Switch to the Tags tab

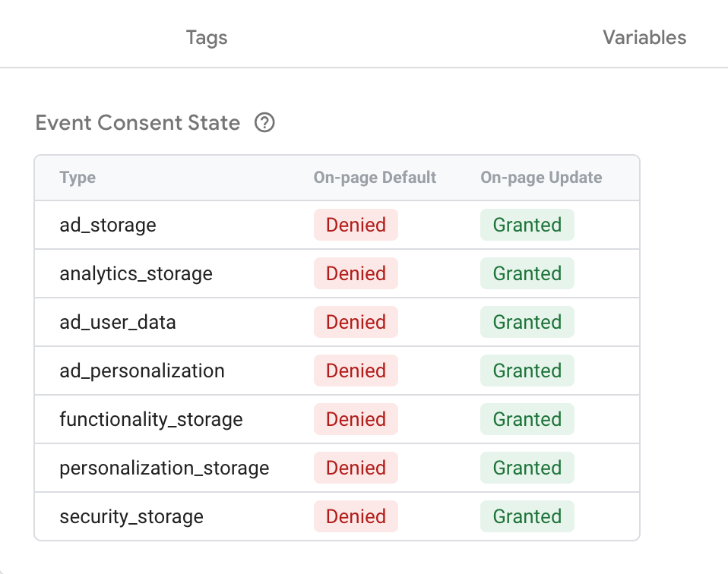coord(207,37)
